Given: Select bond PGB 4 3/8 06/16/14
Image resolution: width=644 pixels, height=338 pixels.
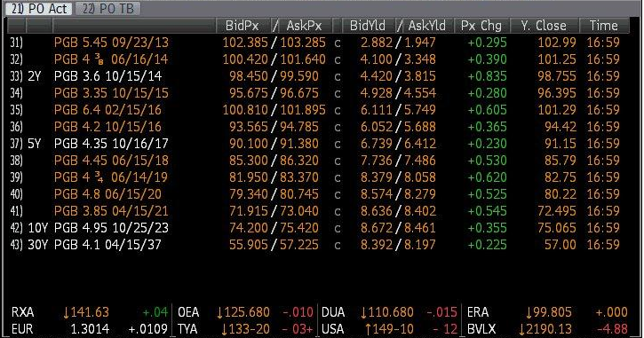Looking at the screenshot, I should pos(111,59).
